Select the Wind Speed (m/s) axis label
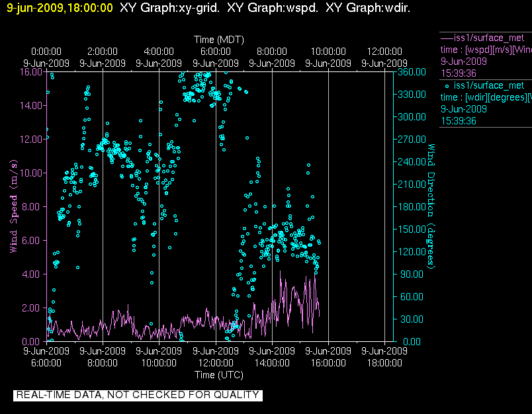 [x=13, y=206]
